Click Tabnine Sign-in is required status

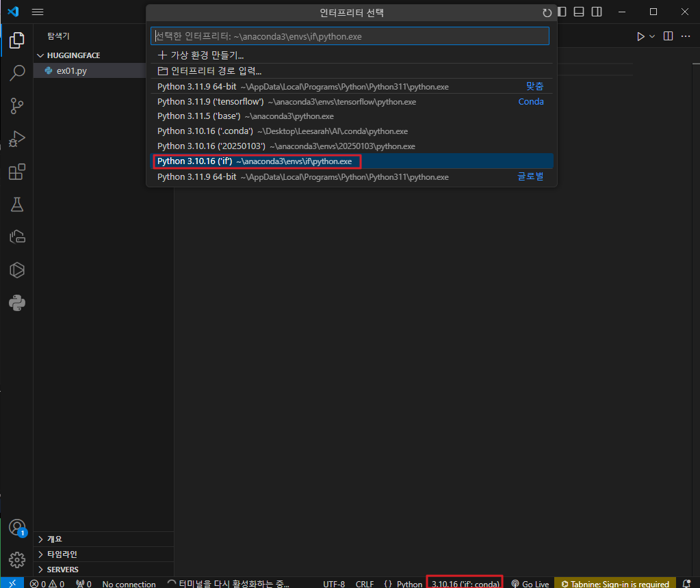(x=614, y=583)
